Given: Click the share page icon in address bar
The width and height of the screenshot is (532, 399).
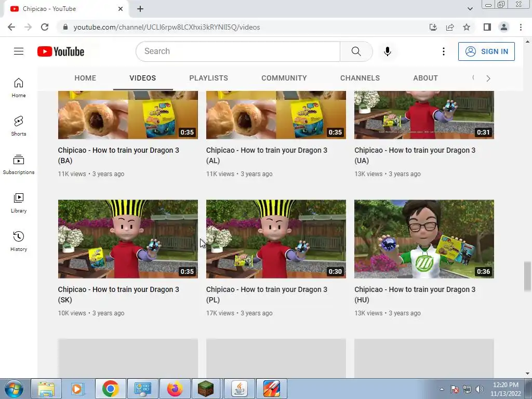Looking at the screenshot, I should click(450, 27).
